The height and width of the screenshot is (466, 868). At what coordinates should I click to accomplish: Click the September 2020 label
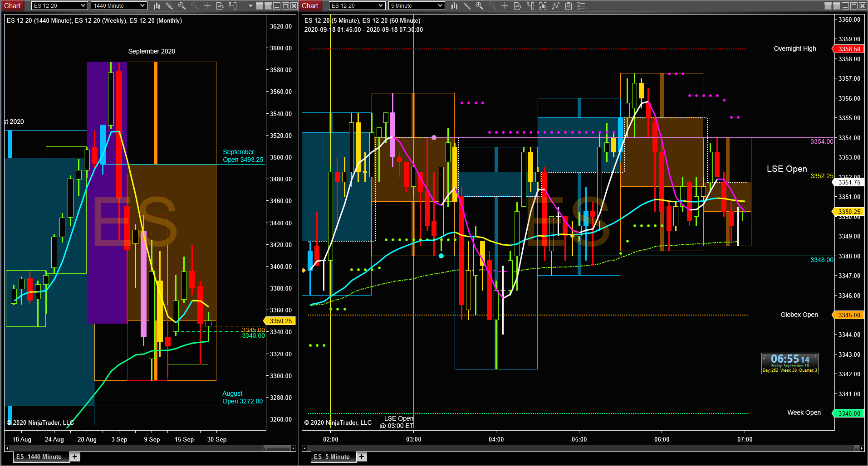tap(152, 51)
